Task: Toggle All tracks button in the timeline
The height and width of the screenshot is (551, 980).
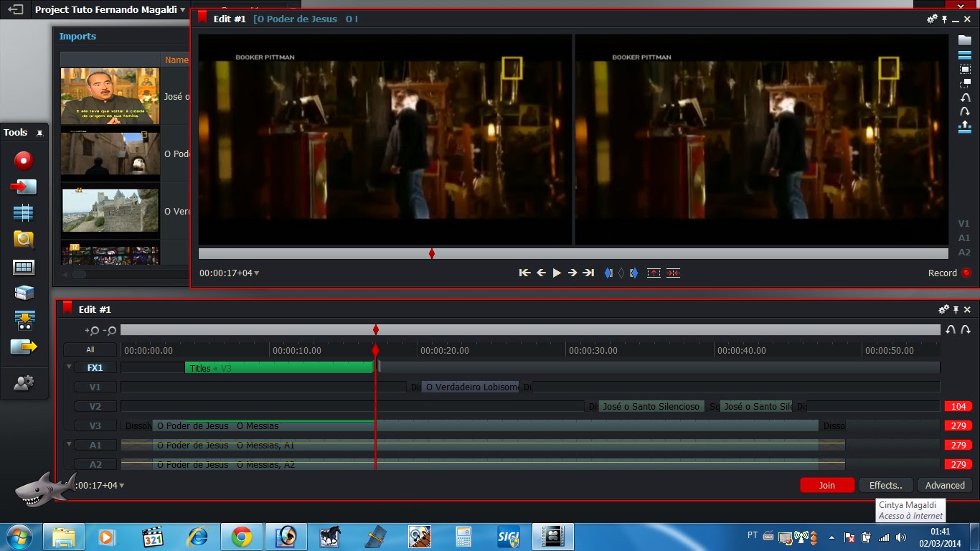Action: coord(90,350)
